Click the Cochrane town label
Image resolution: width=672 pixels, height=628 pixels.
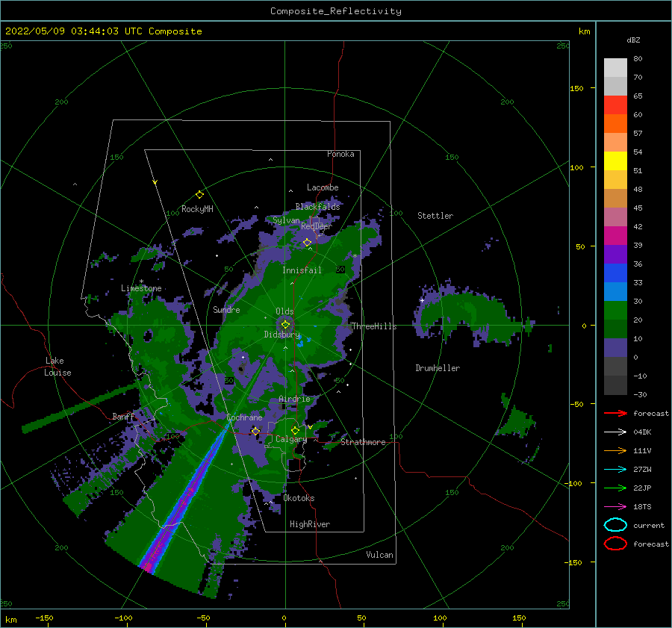[244, 417]
